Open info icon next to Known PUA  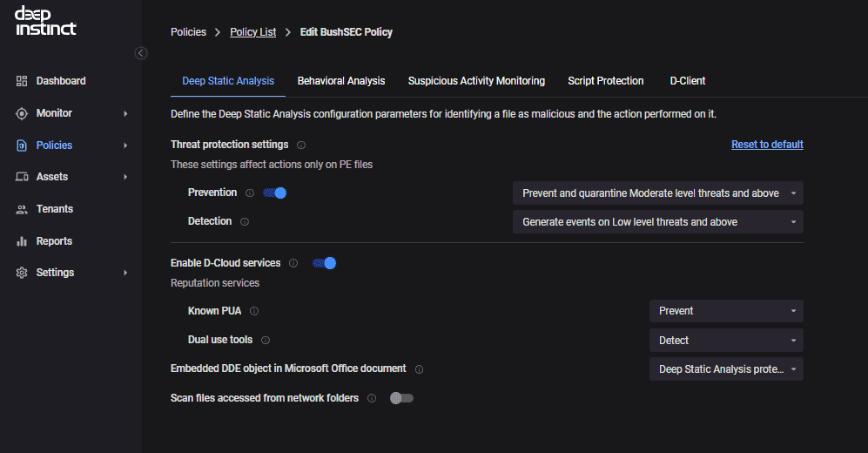pos(254,311)
